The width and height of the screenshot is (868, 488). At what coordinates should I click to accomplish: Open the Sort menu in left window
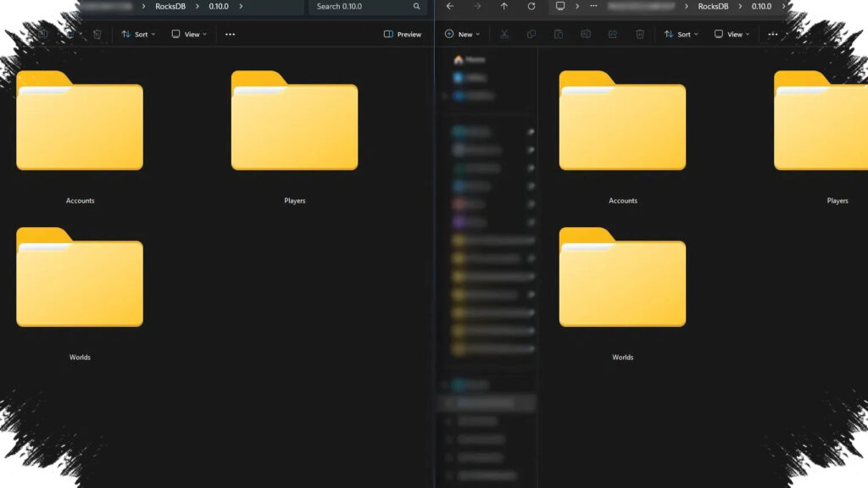tap(138, 34)
